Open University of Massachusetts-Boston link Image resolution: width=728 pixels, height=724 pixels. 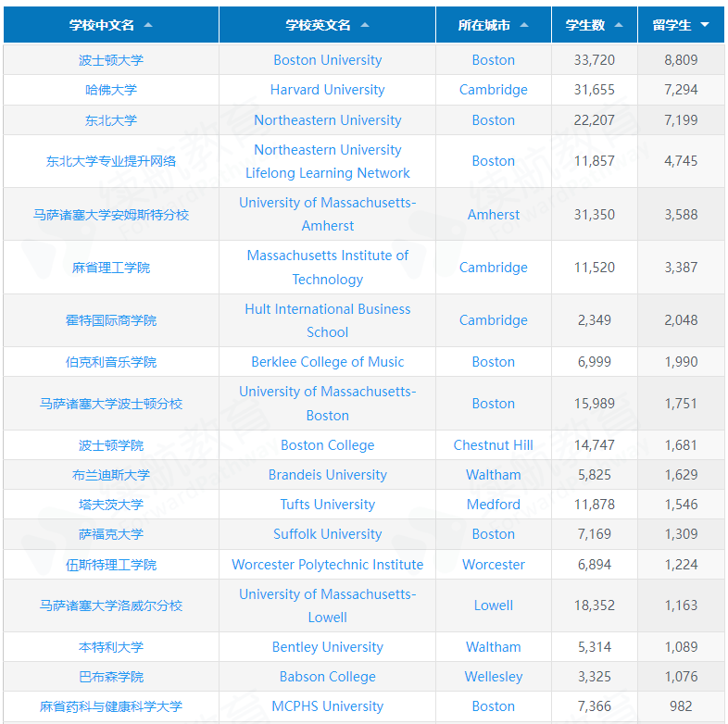pos(327,404)
